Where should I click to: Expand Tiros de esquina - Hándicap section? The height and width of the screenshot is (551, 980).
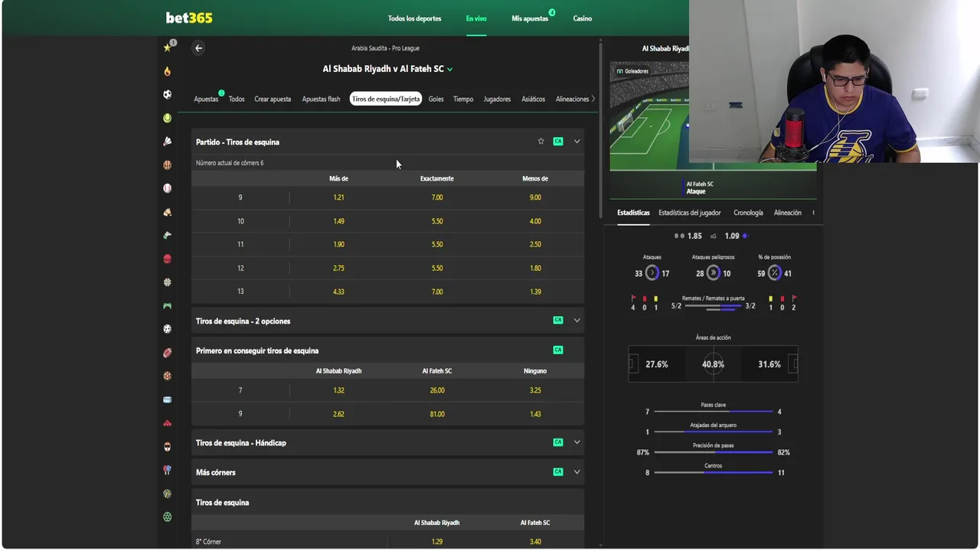[577, 442]
